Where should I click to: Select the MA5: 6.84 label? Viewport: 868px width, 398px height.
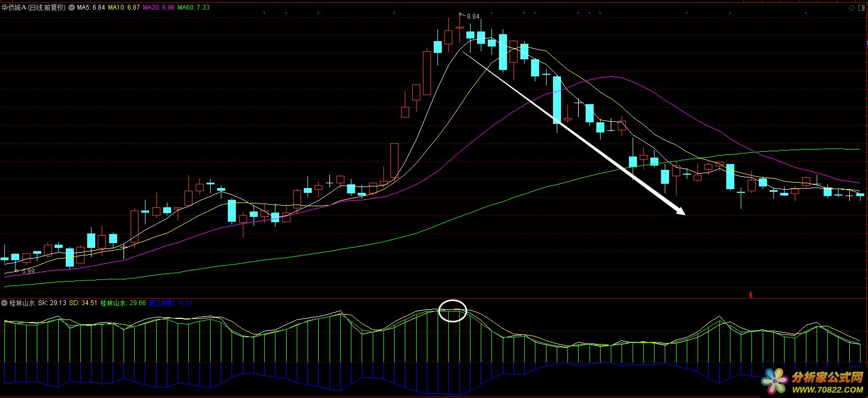pos(91,7)
